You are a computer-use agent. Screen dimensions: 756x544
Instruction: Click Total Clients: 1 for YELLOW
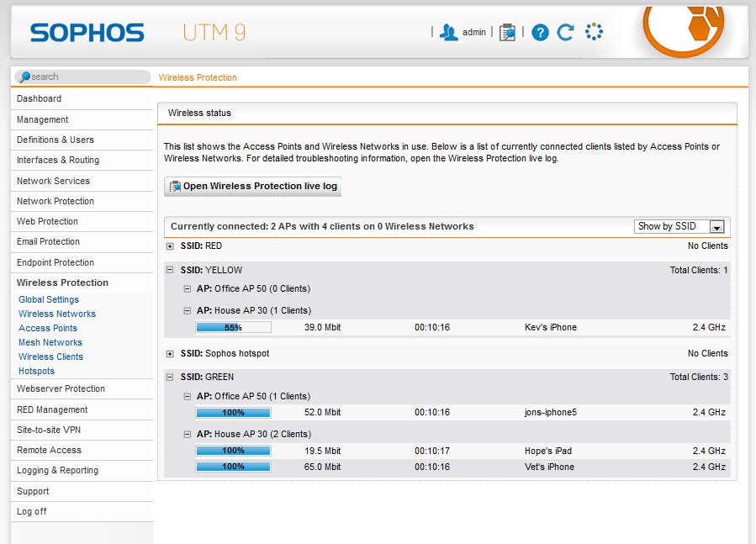[x=699, y=270]
